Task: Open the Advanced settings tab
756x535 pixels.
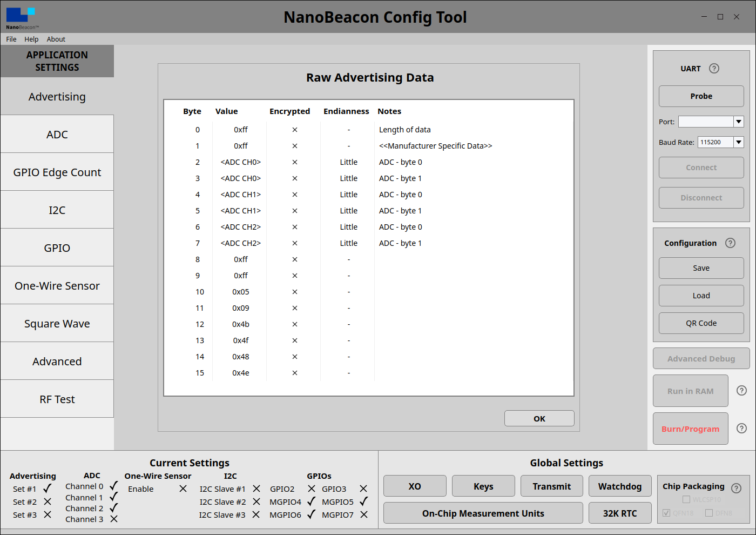Action: [57, 362]
